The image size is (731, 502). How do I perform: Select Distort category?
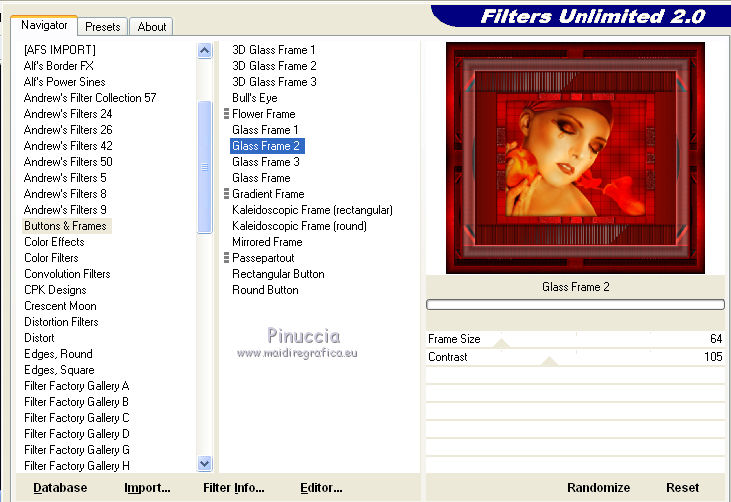39,338
